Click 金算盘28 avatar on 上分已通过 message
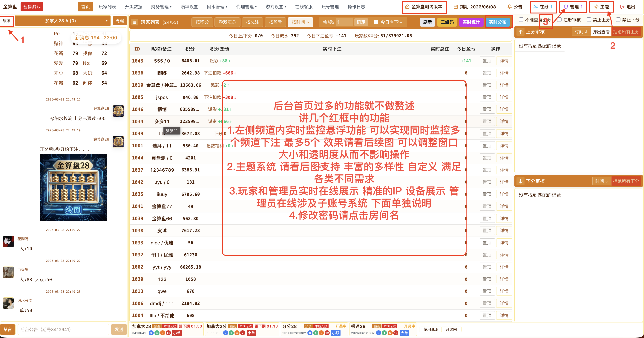Screen dimensions: 644x338 pyautogui.click(x=118, y=111)
